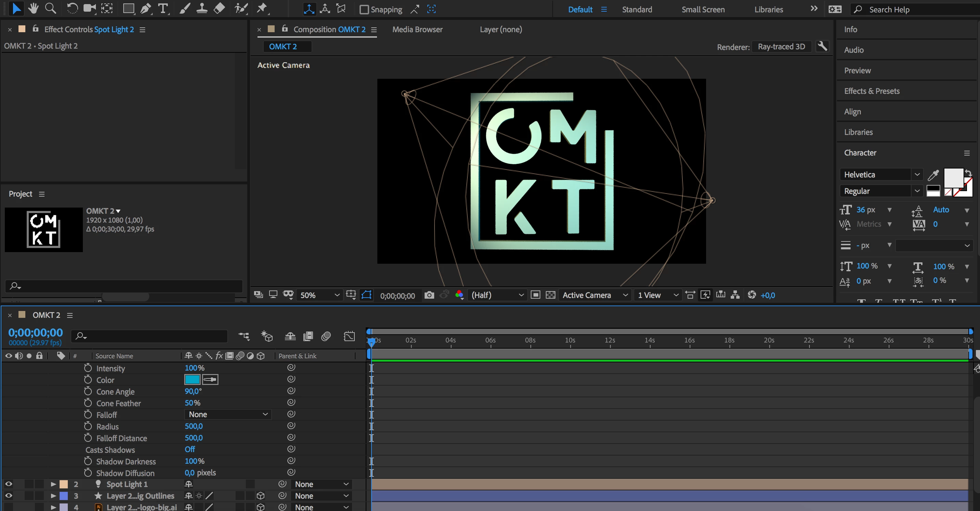Image resolution: width=980 pixels, height=511 pixels.
Task: Open the Falloff dropdown
Action: click(227, 414)
